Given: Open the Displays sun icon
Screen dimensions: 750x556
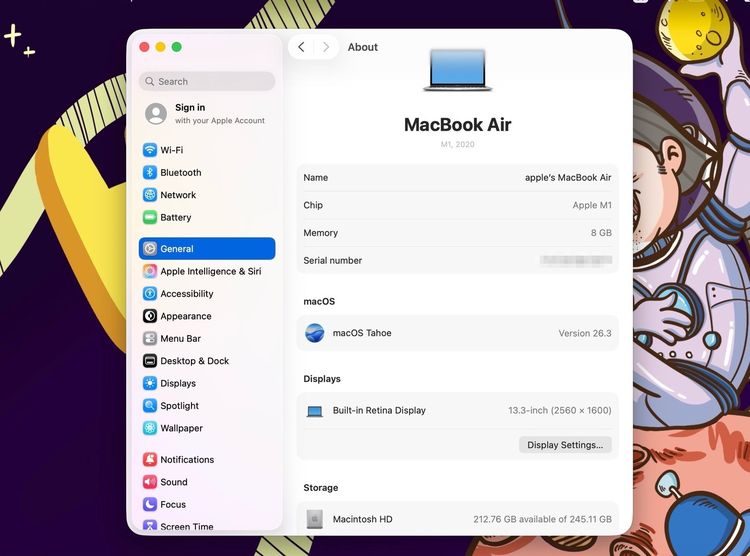Looking at the screenshot, I should click(x=150, y=383).
